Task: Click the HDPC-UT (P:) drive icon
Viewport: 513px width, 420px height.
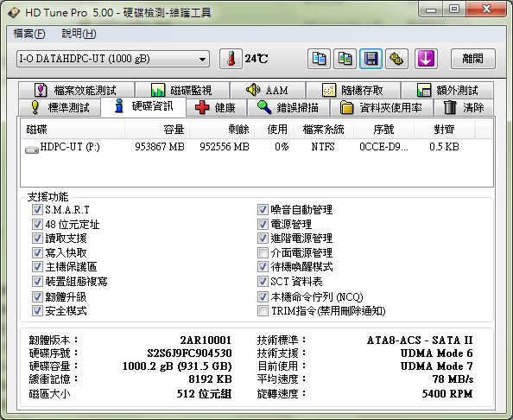Action: pyautogui.click(x=32, y=150)
